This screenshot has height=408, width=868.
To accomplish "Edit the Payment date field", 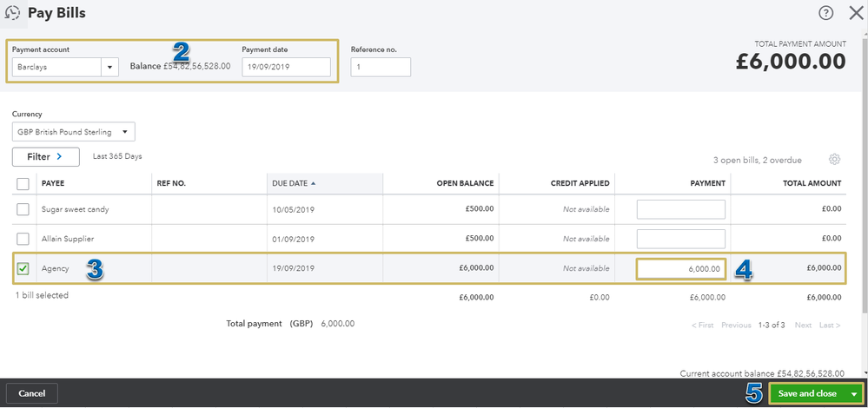I will tap(286, 67).
